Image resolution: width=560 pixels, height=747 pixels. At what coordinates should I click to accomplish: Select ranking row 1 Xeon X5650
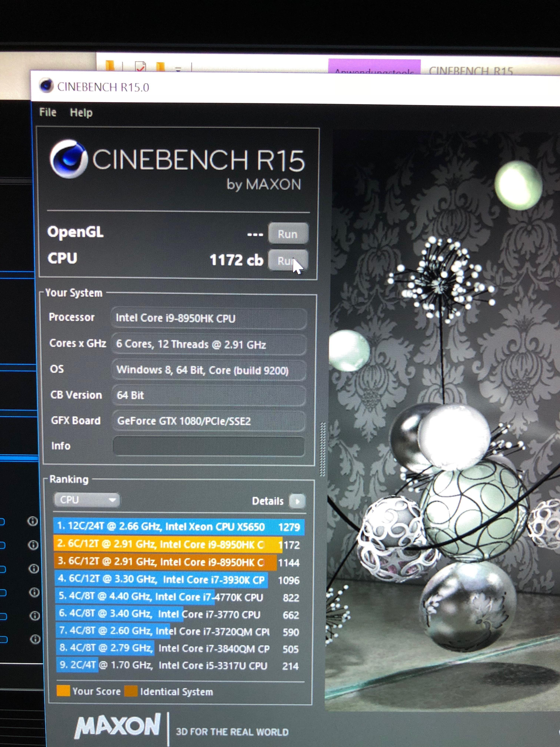coord(179,527)
